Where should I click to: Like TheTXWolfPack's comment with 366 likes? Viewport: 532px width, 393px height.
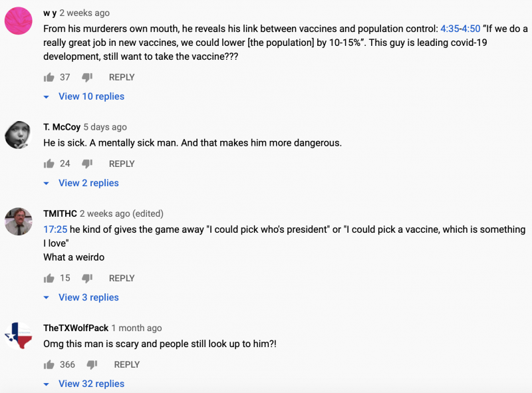(x=49, y=364)
